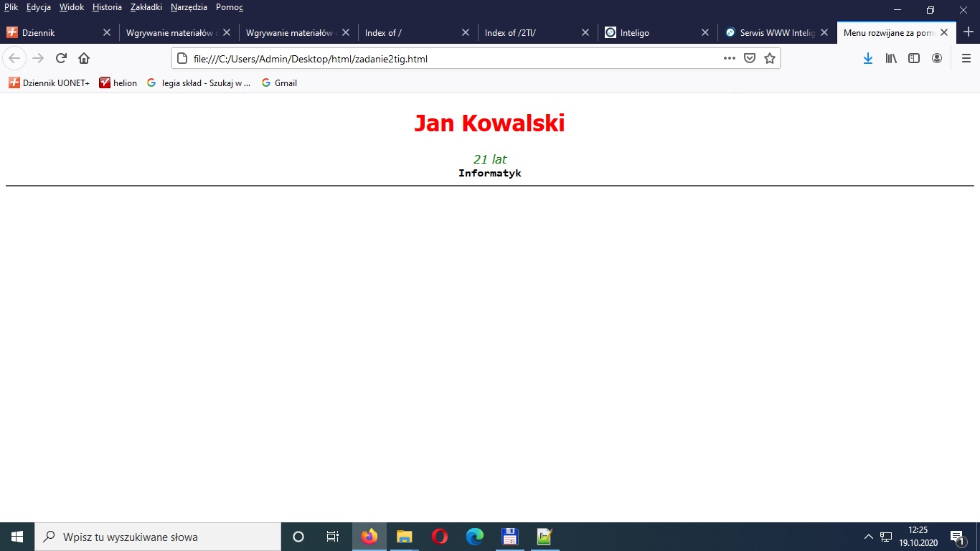
Task: Bookmark this page with the star icon
Action: [770, 58]
